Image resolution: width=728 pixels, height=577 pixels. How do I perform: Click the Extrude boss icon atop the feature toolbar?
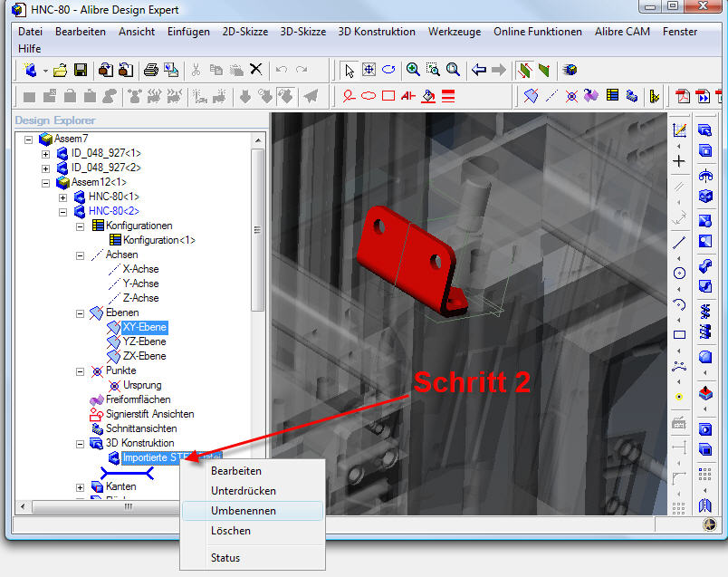tap(704, 130)
